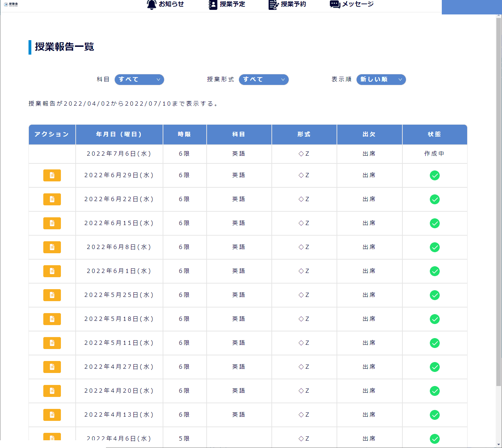Viewport: 502px width, 448px height.
Task: Open report document for 2022年6月8日
Action: pos(52,247)
